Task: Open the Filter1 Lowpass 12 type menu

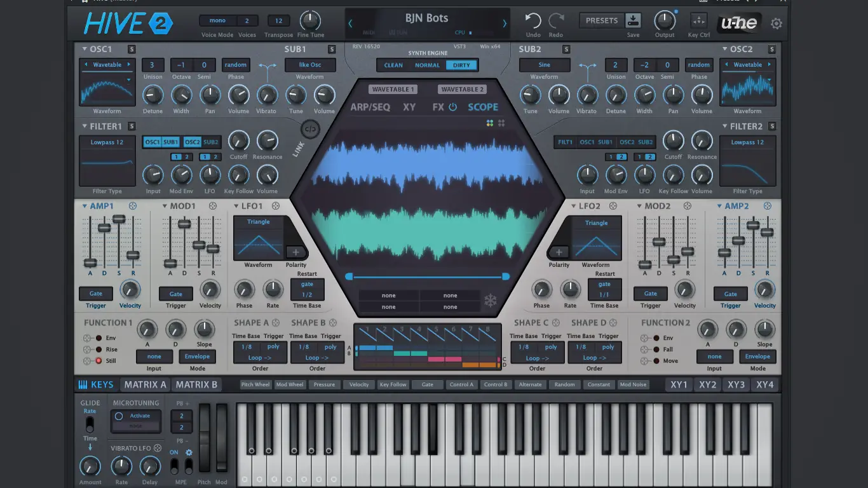Action: (107, 142)
